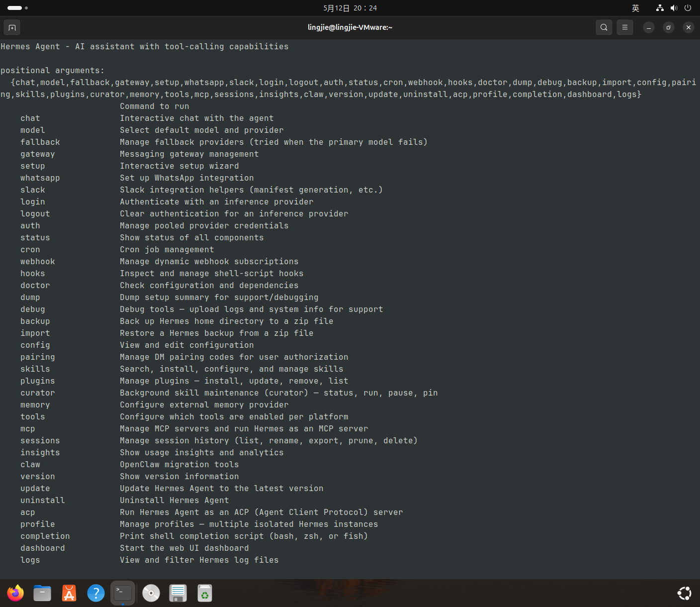Click the terminal title lingjie@lingjie-VMware

point(350,27)
